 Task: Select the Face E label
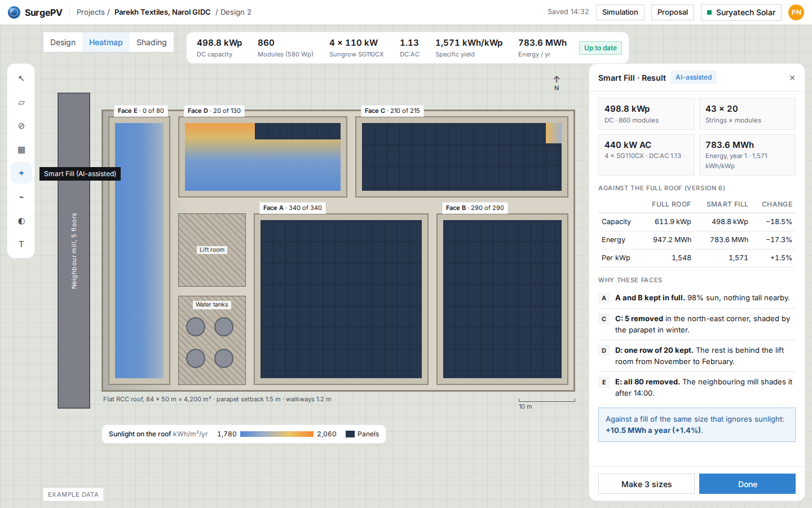point(141,111)
